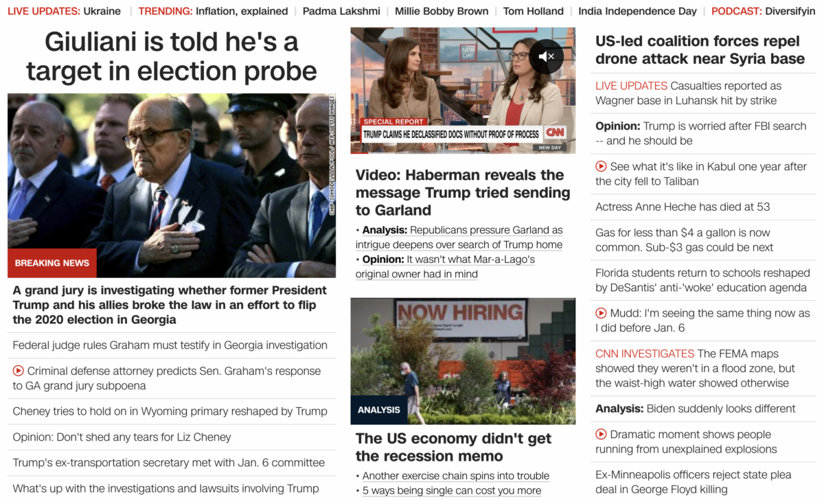Open the Giuliani election probe headline
The height and width of the screenshot is (504, 824).
click(x=172, y=56)
